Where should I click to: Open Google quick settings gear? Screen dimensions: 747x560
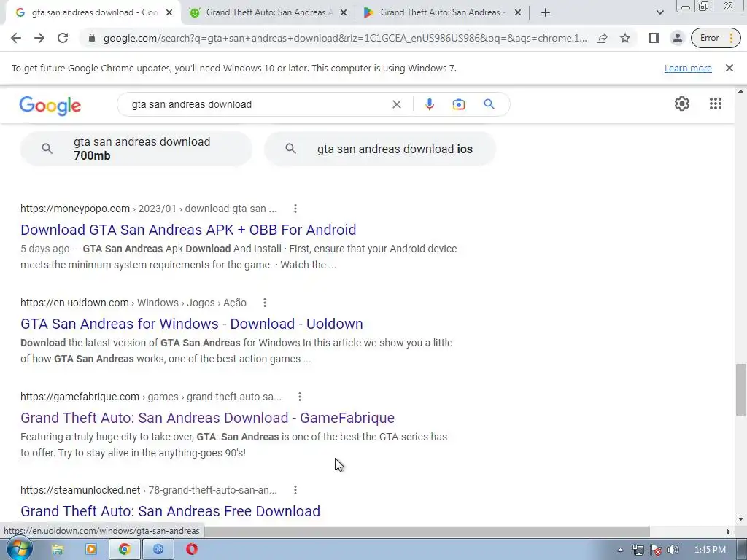click(x=682, y=104)
